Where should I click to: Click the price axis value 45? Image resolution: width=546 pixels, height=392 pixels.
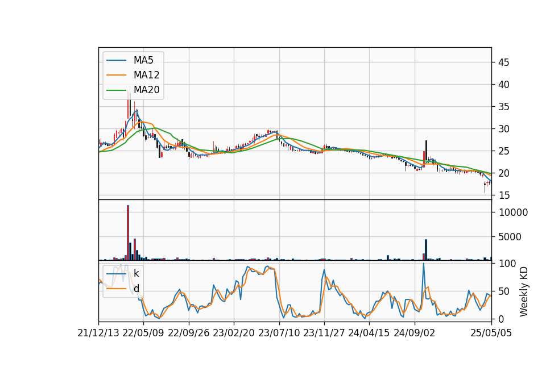[x=504, y=62]
